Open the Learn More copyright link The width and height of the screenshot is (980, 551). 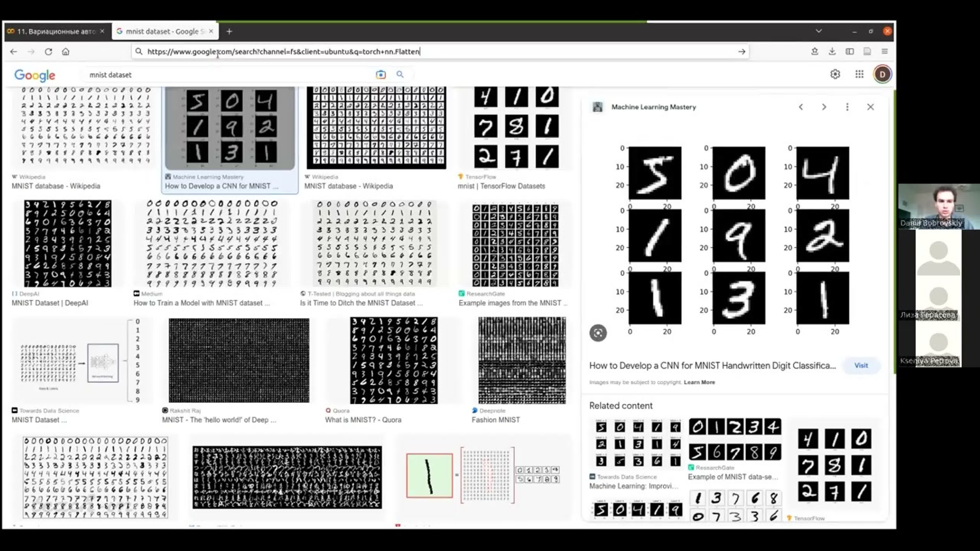(x=699, y=382)
